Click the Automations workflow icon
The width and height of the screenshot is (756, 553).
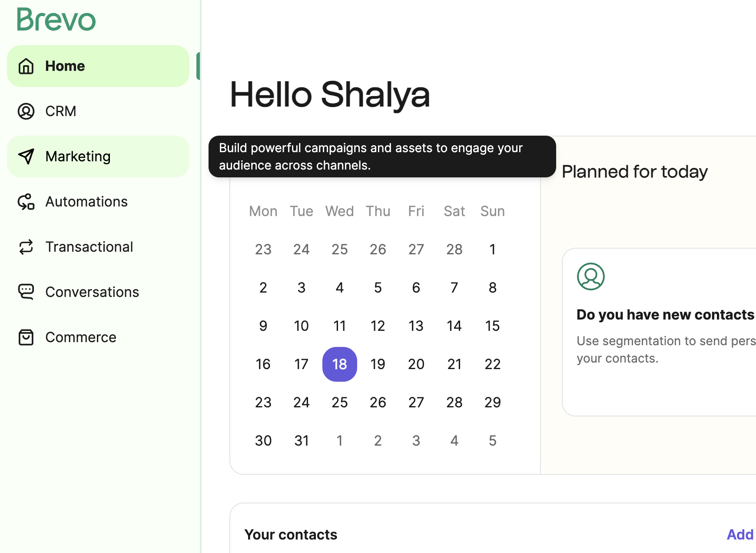click(26, 202)
